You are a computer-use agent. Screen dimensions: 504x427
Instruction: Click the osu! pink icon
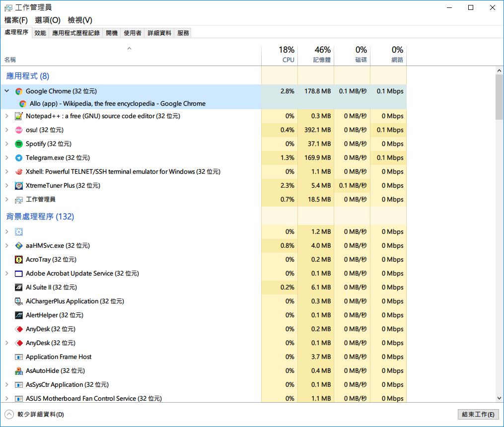point(19,130)
